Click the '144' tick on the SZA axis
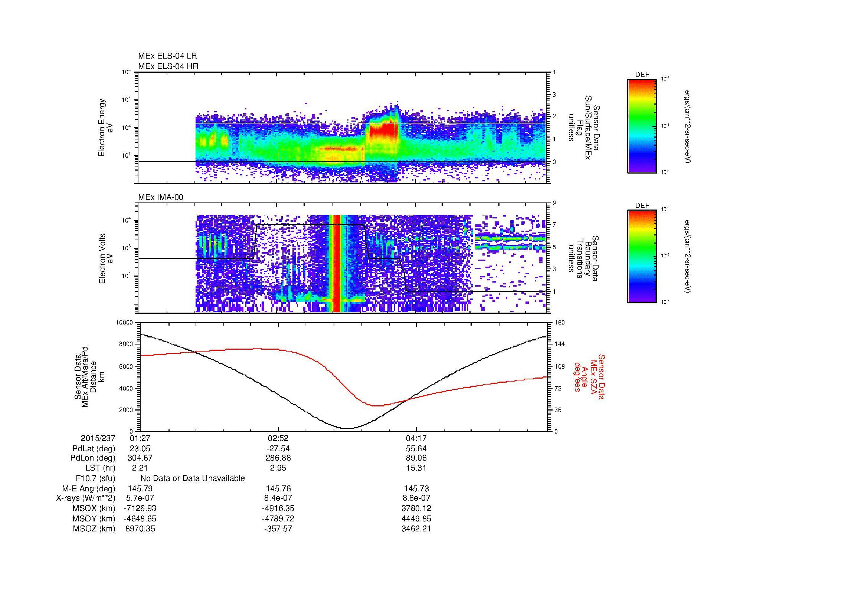Screen dimensions: 868x613 coord(560,344)
